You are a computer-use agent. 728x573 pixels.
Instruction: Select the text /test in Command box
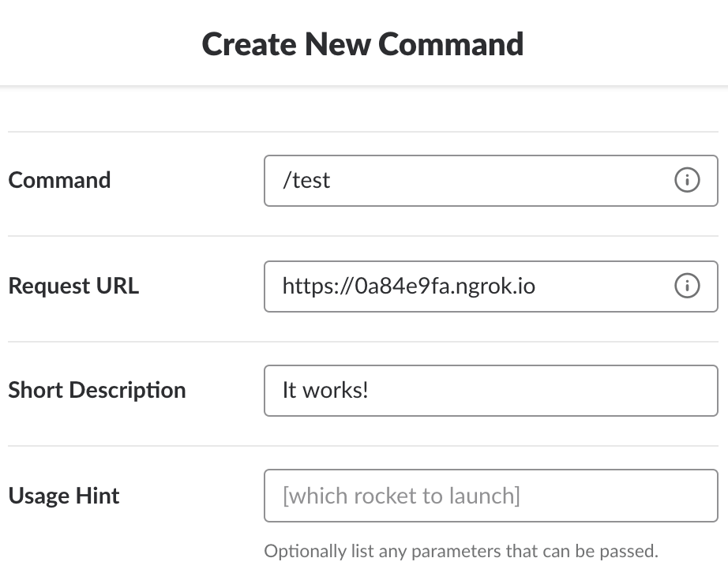tap(307, 180)
